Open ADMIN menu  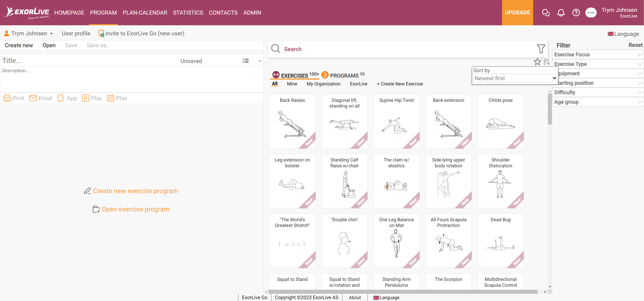pyautogui.click(x=252, y=13)
